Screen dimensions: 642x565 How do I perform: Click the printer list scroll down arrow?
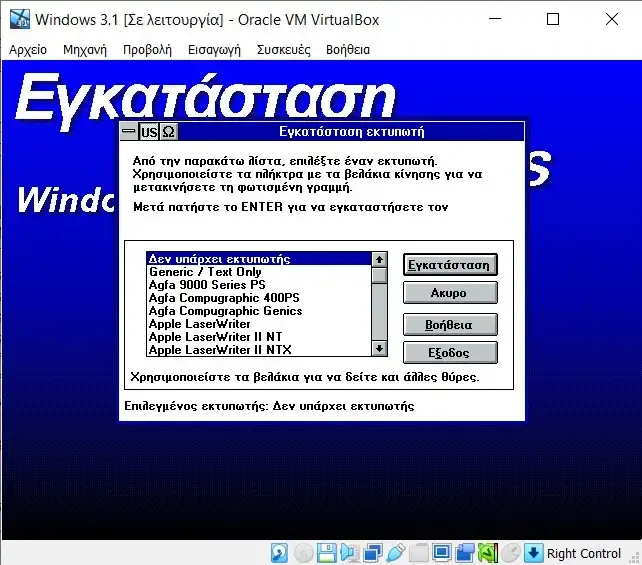pos(379,348)
